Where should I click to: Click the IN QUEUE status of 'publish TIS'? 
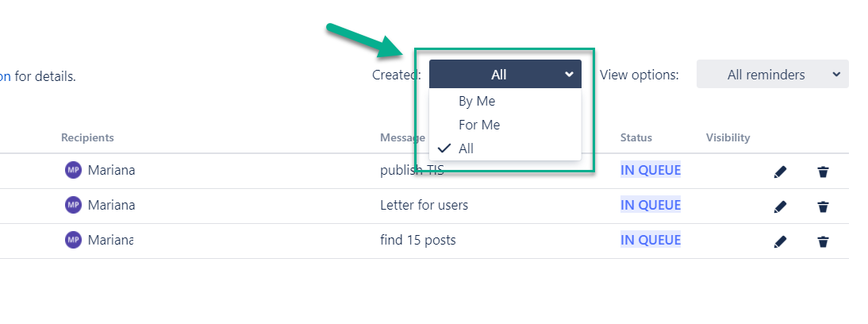[x=650, y=170]
